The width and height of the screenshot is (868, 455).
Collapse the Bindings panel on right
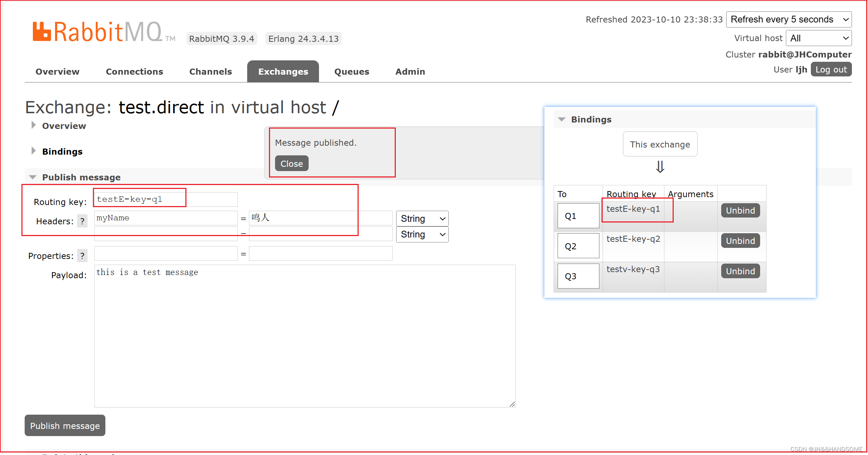pos(562,119)
